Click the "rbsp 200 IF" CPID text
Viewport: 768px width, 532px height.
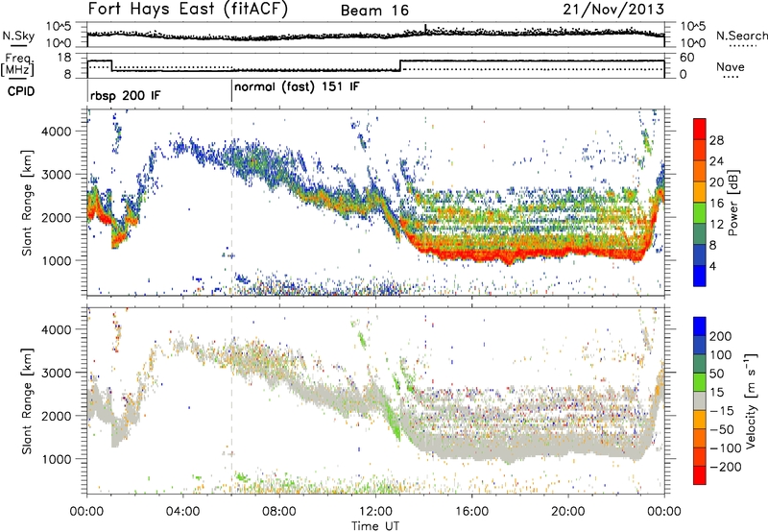[x=126, y=95]
